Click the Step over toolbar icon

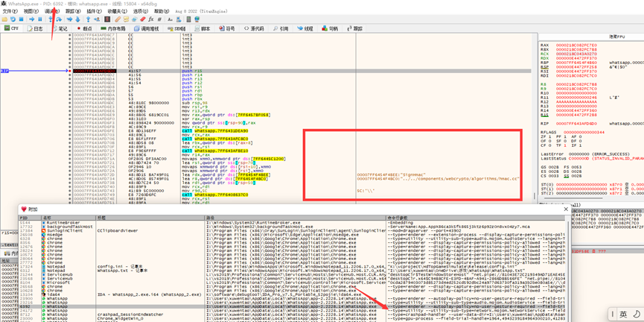pyautogui.click(x=59, y=19)
